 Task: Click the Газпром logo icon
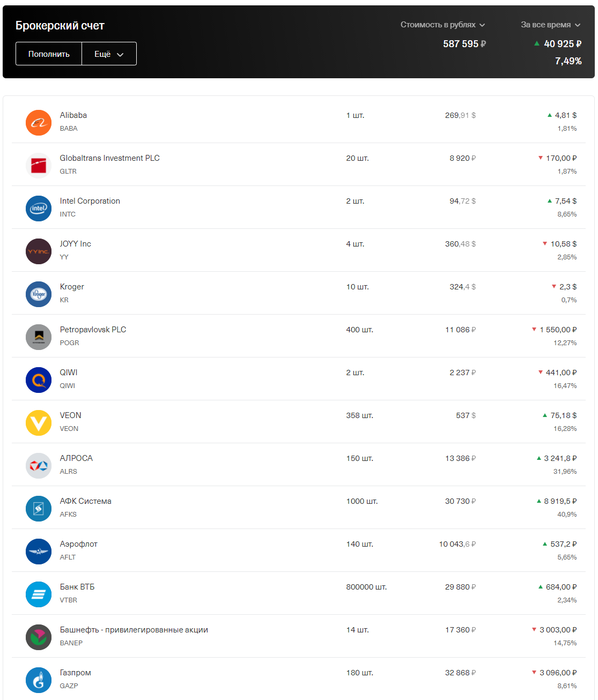(38, 679)
